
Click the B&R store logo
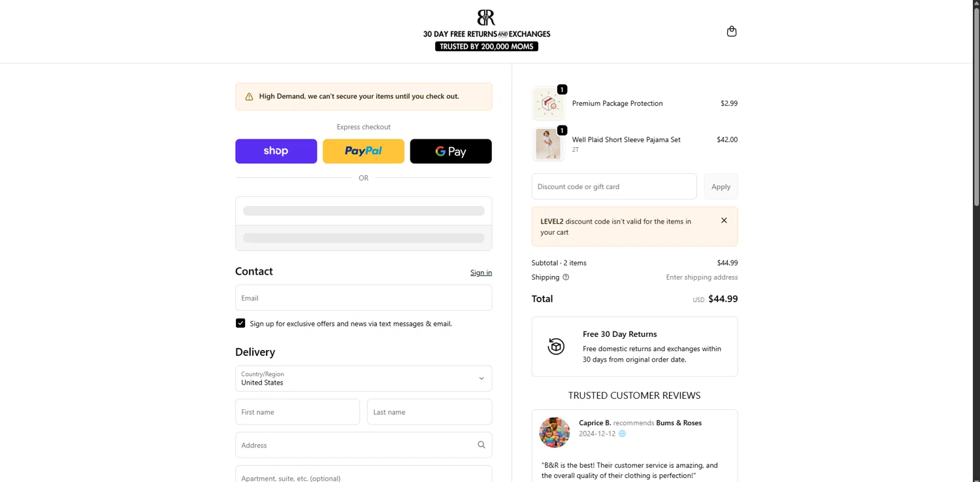click(x=486, y=18)
